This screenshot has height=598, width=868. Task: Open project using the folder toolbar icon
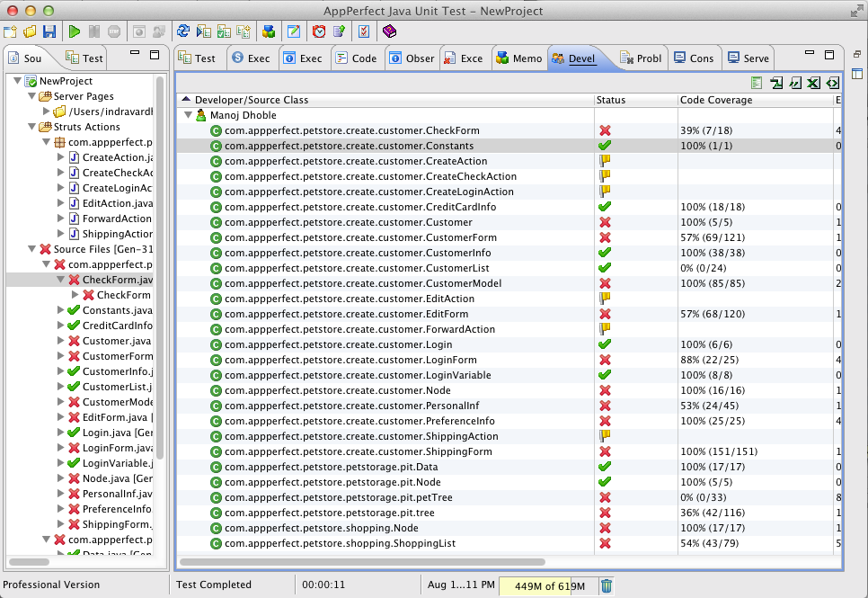pos(30,31)
